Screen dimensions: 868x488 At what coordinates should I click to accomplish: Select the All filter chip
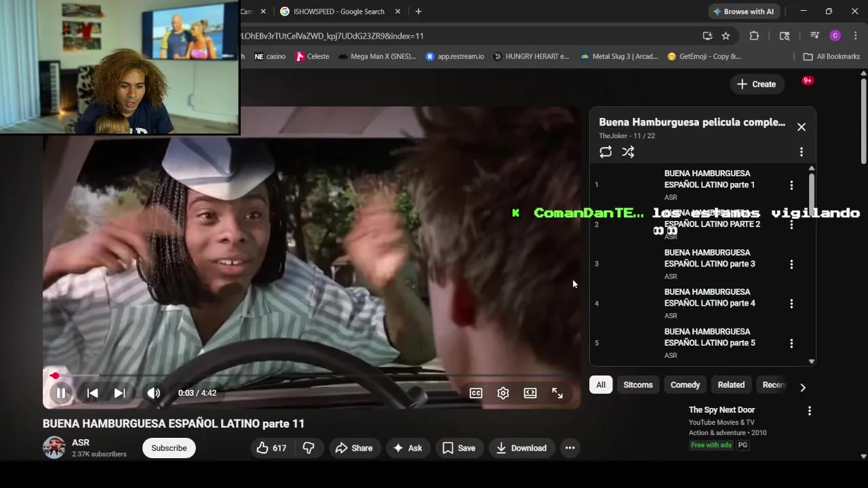click(601, 385)
